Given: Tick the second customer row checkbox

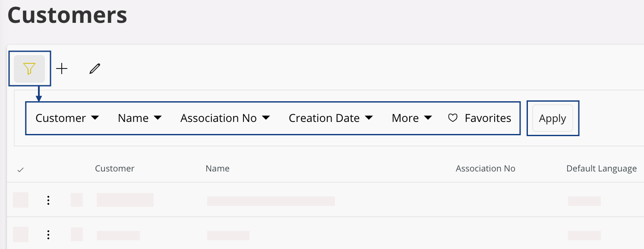Looking at the screenshot, I should click(21, 235).
